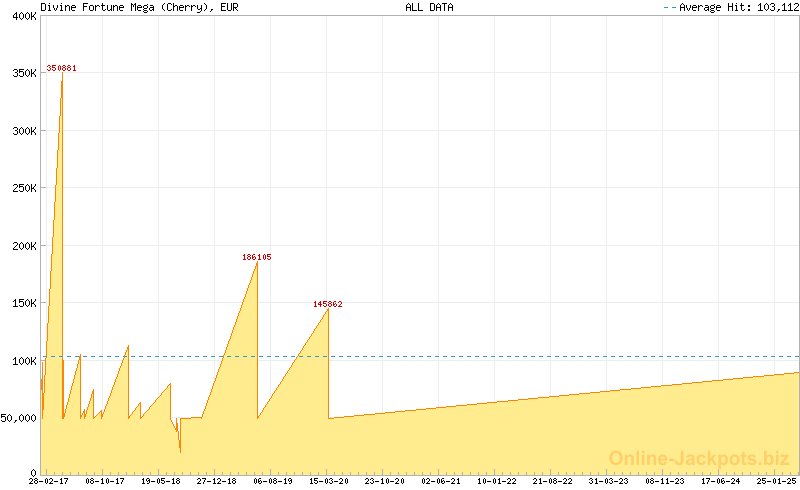800x490 pixels.
Task: Click the 145862 peak value label
Action: (x=328, y=304)
